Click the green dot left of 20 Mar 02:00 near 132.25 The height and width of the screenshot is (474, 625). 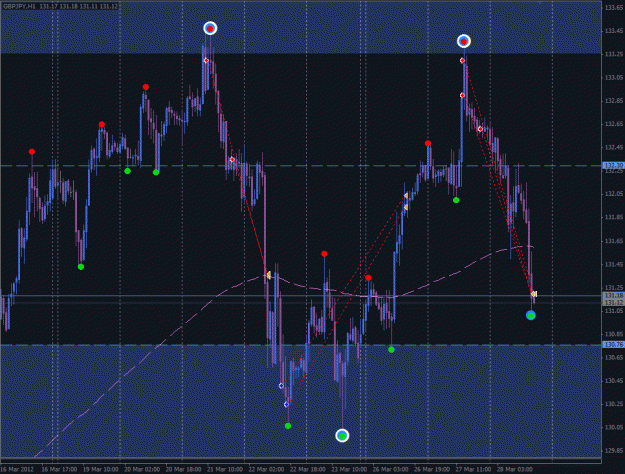click(128, 171)
